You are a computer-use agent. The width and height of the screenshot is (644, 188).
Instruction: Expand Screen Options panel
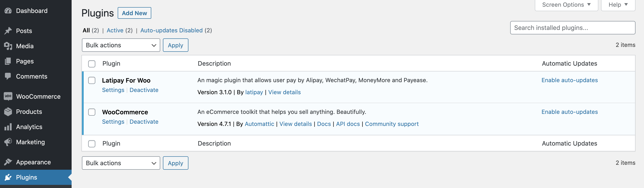point(566,5)
